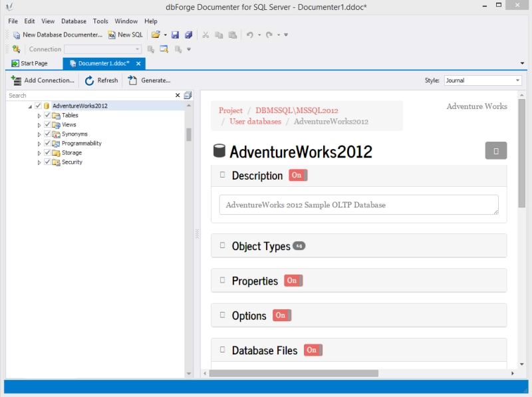Toggle the Properties On switch
The height and width of the screenshot is (397, 532).
point(293,281)
